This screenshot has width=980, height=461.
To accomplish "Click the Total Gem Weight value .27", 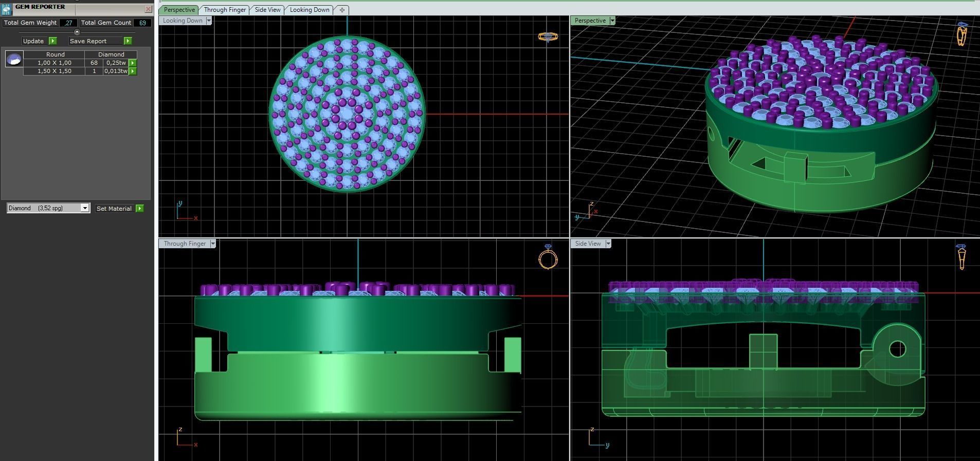I will pyautogui.click(x=68, y=23).
